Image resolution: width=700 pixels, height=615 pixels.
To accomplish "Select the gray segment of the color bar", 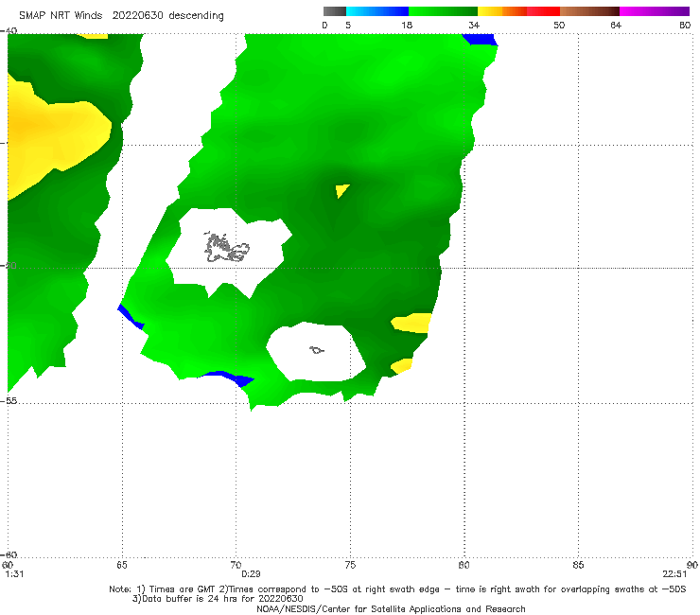I will pyautogui.click(x=335, y=11).
